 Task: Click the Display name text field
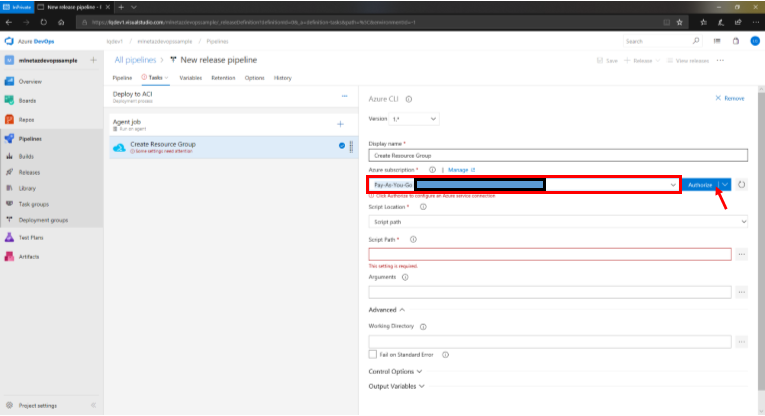[558, 155]
